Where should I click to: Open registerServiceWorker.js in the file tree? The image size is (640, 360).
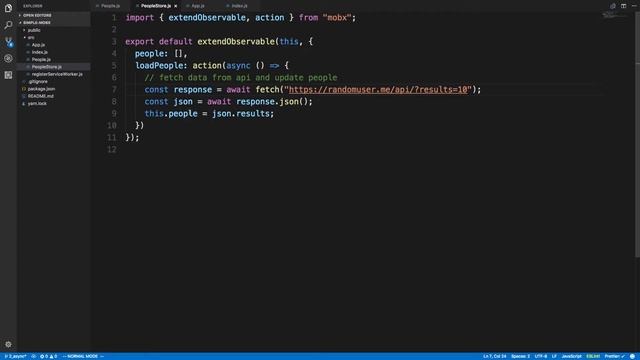click(x=53, y=74)
